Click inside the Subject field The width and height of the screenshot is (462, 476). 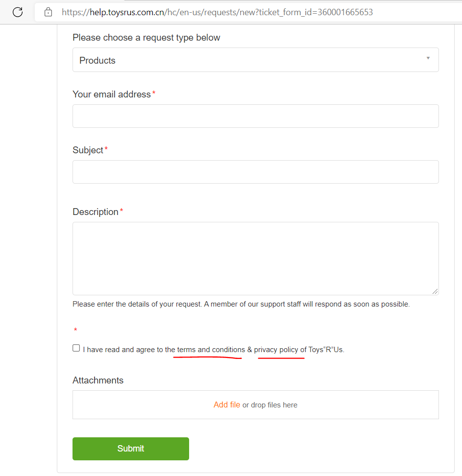255,172
